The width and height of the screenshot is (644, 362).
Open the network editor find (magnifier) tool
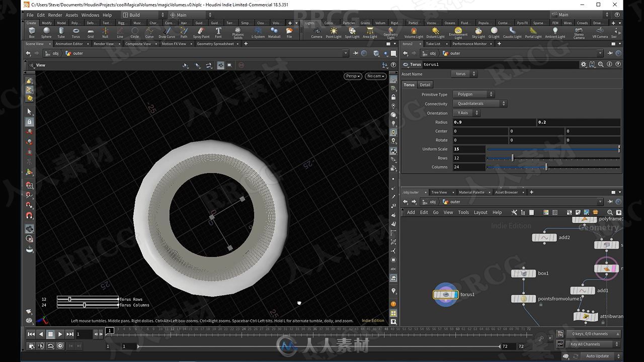(610, 212)
